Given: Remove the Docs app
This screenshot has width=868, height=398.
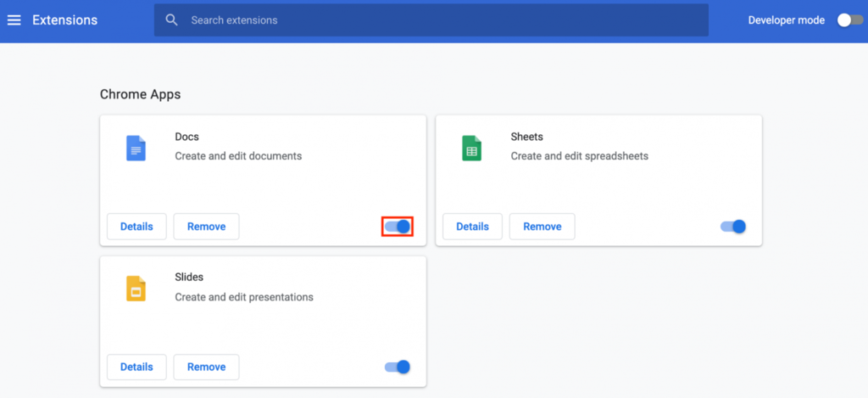Looking at the screenshot, I should [207, 227].
